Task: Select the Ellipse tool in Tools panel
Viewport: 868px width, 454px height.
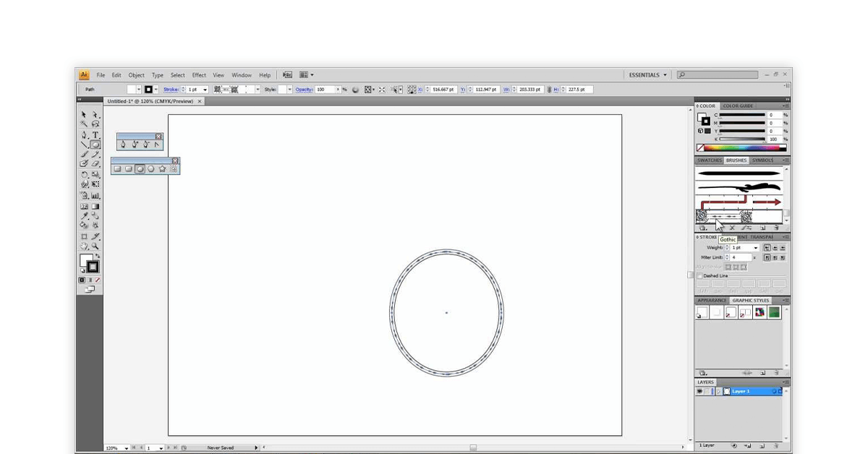Action: tap(95, 144)
